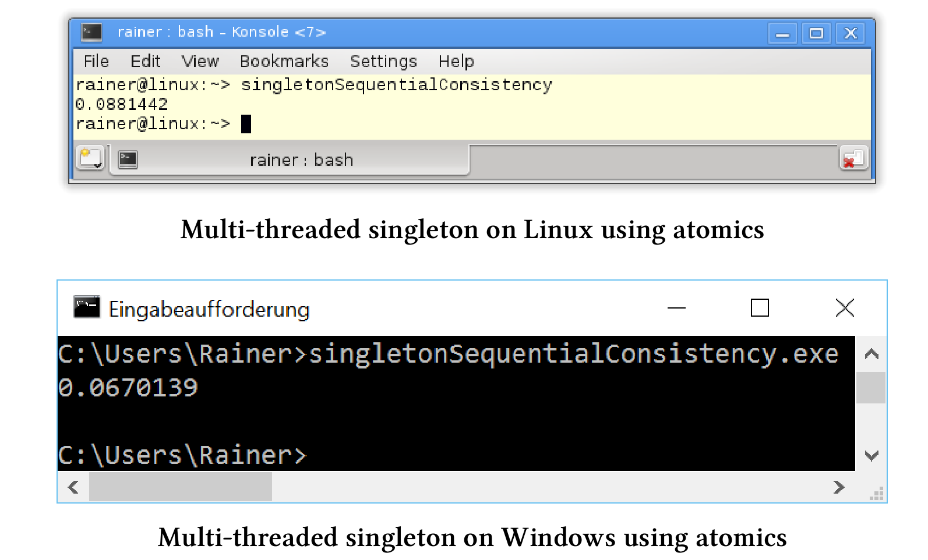
Task: Click the new tab icon in Konsole
Action: (x=91, y=158)
